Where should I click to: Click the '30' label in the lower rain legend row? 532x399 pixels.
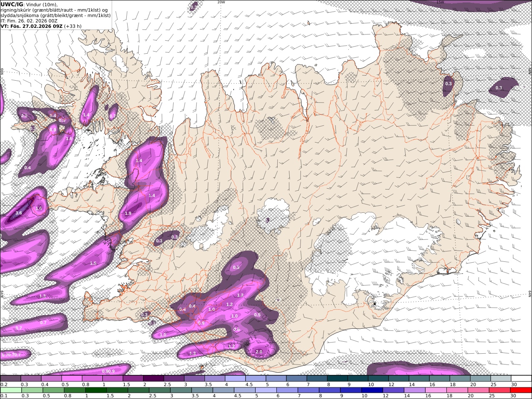514,396
